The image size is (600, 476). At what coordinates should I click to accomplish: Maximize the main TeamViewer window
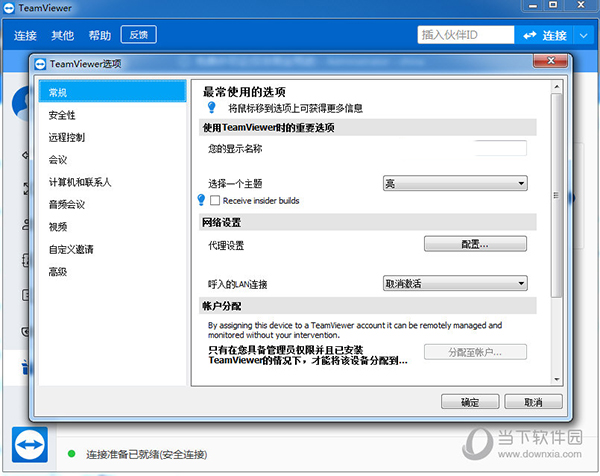coord(553,5)
